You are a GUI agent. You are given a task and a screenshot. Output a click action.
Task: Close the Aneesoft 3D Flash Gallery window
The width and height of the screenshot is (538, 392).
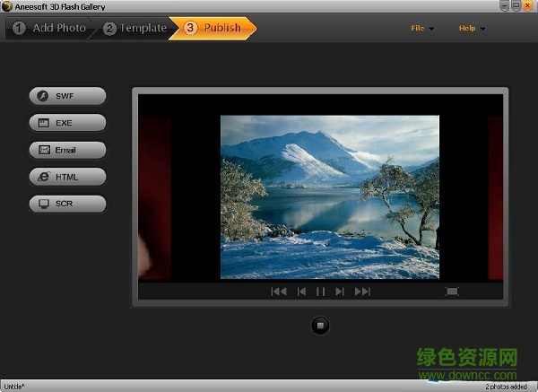click(x=528, y=6)
